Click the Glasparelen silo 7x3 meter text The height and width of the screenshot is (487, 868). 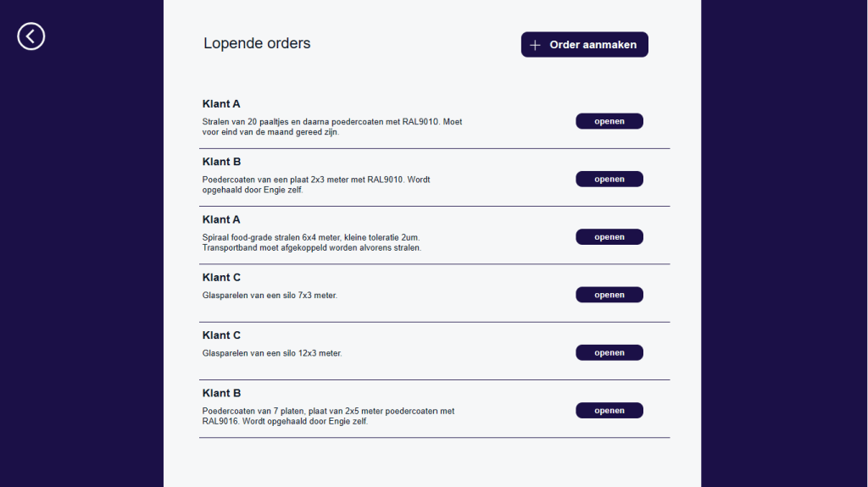click(x=270, y=296)
